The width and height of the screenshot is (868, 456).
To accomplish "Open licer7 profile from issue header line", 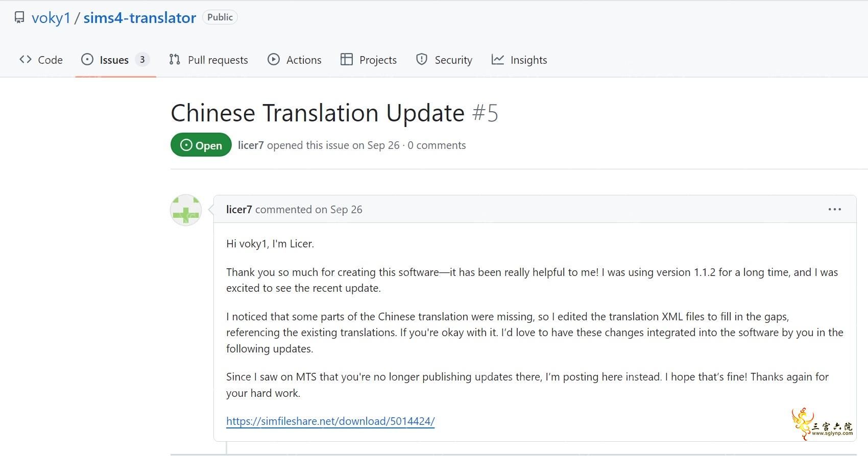I will click(x=251, y=145).
